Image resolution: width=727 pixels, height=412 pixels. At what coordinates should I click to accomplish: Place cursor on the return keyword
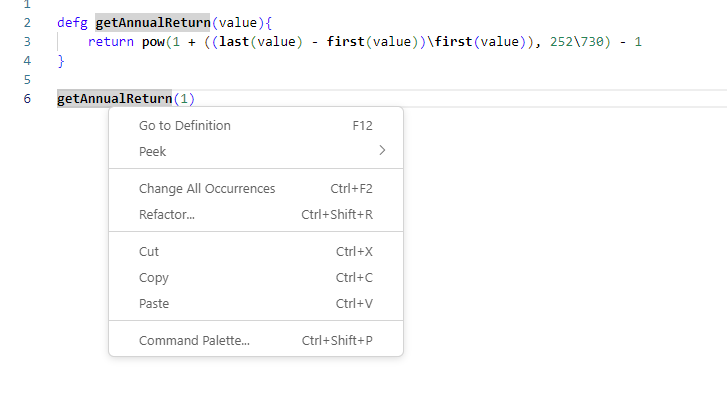pos(110,41)
